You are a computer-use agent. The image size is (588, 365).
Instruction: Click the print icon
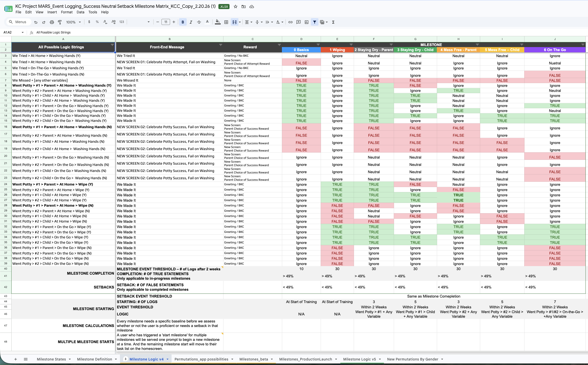[x=52, y=22]
